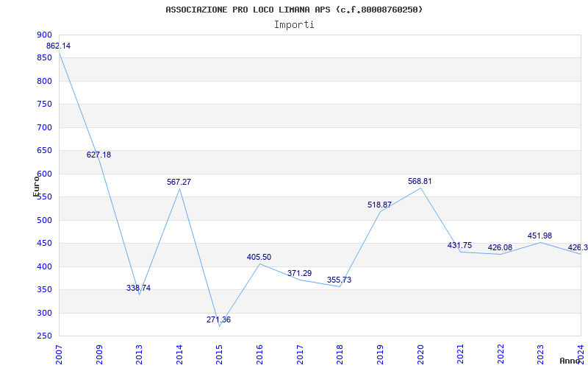Click the 2014 x-axis year label
This screenshot has height=368, width=588.
coord(179,355)
